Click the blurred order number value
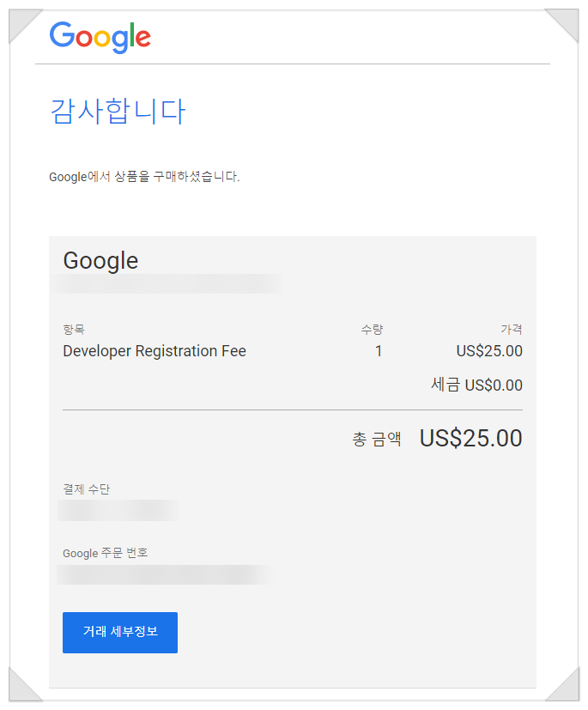Image resolution: width=588 pixels, height=710 pixels. [165, 574]
